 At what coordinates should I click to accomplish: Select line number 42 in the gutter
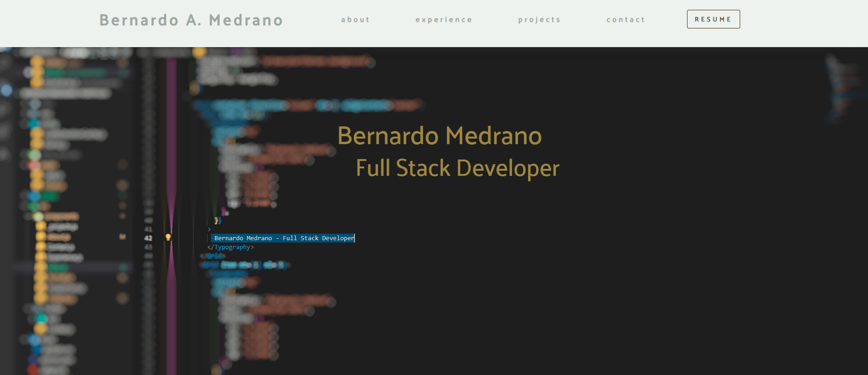point(148,238)
